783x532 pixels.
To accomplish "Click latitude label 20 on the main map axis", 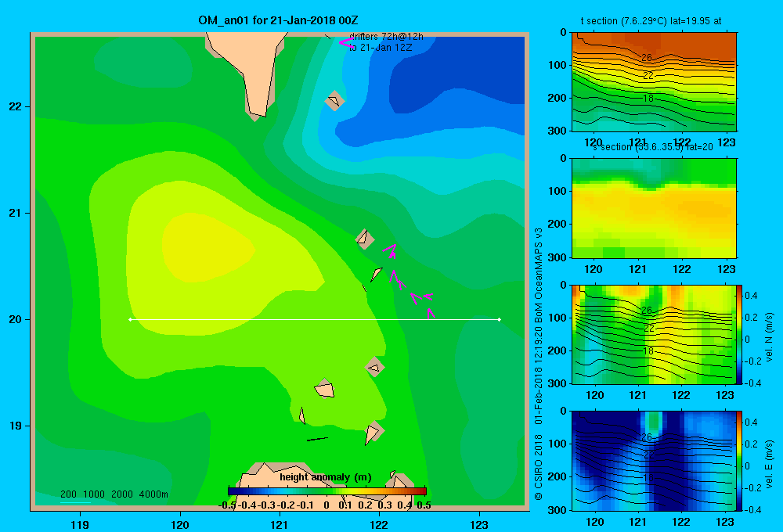I will click(15, 319).
